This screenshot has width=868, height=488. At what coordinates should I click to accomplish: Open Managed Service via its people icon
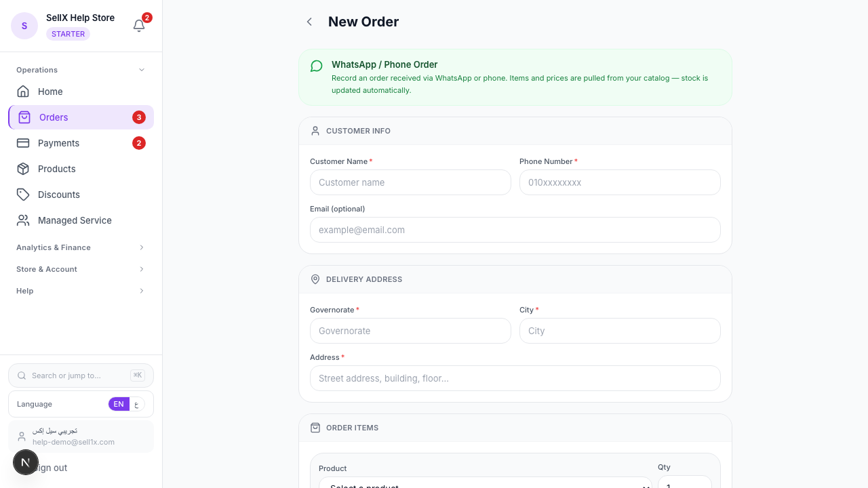(24, 220)
